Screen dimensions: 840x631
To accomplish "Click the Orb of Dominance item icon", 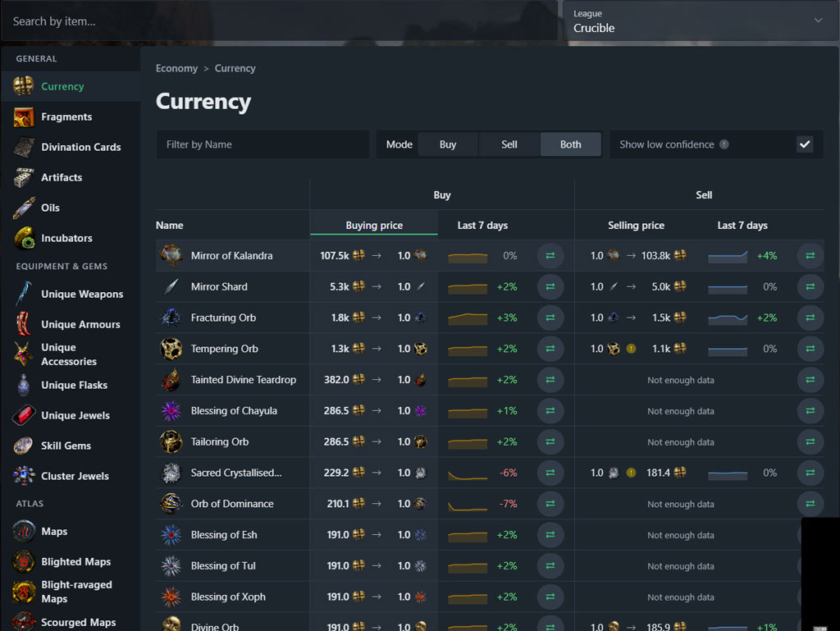I will pos(171,504).
